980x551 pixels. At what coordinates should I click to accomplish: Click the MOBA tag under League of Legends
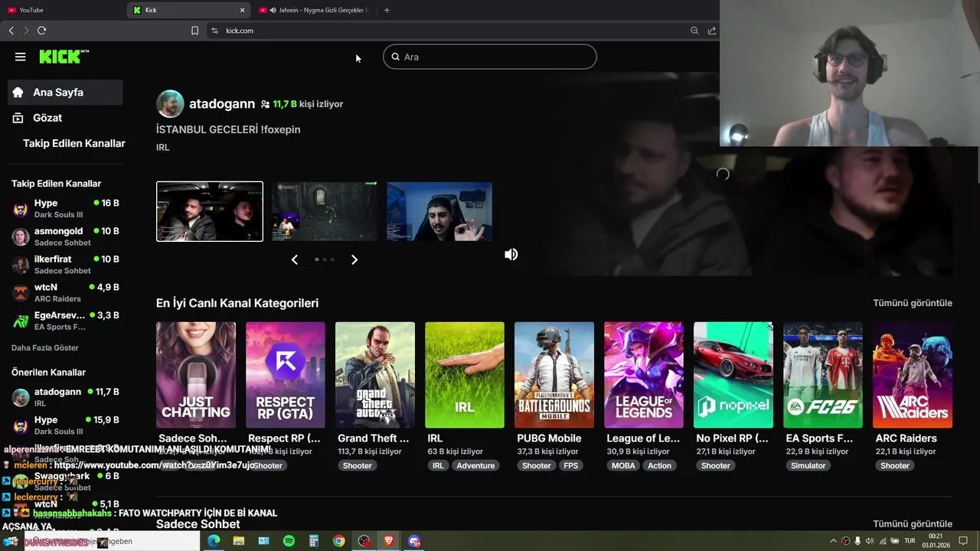tap(623, 465)
